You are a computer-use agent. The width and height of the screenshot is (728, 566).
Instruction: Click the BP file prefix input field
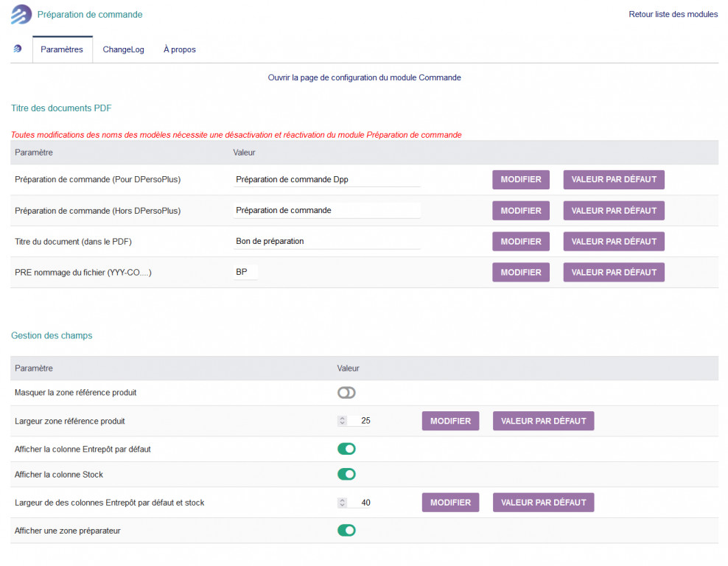tap(245, 273)
